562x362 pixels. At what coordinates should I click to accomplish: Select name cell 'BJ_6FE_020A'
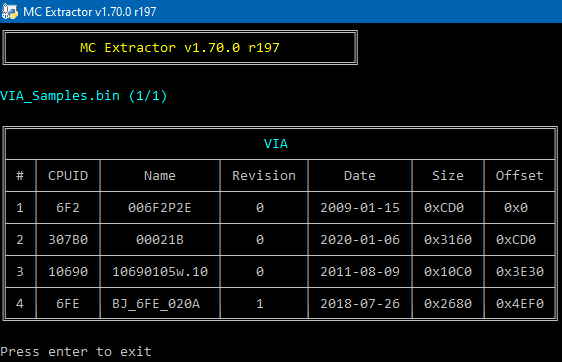(156, 304)
